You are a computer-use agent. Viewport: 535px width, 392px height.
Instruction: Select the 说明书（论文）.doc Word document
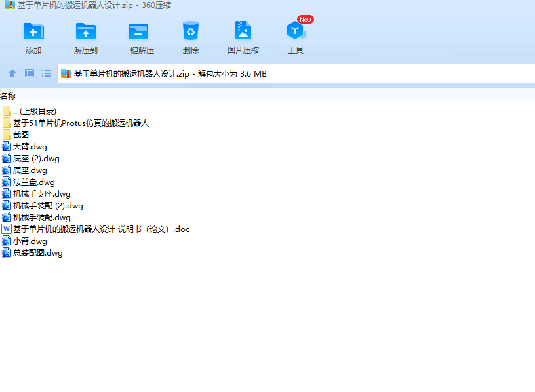pyautogui.click(x=96, y=229)
